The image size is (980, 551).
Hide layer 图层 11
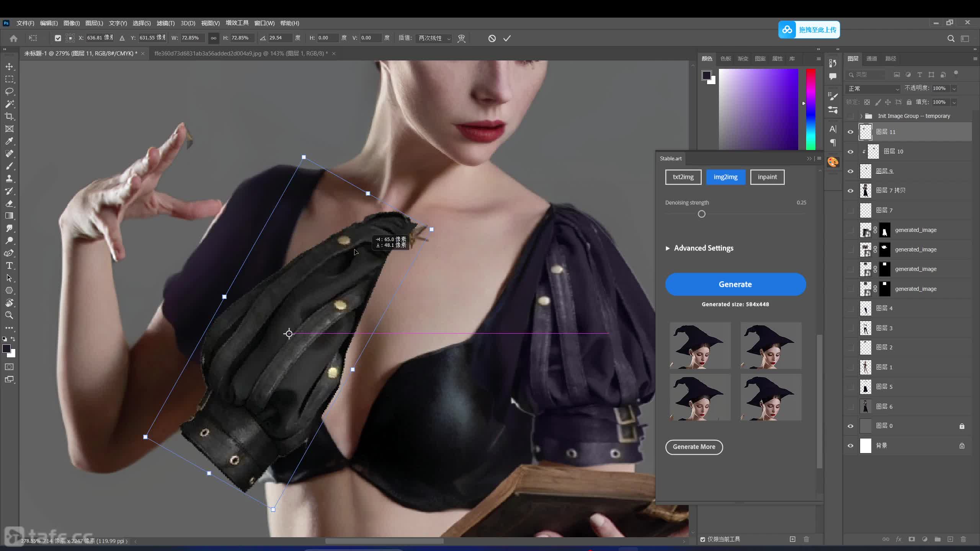(851, 132)
